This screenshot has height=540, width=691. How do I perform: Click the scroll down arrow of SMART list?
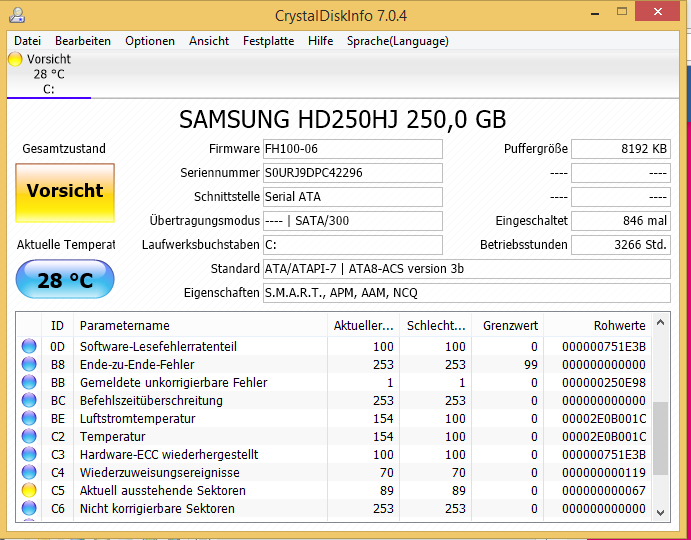click(660, 512)
